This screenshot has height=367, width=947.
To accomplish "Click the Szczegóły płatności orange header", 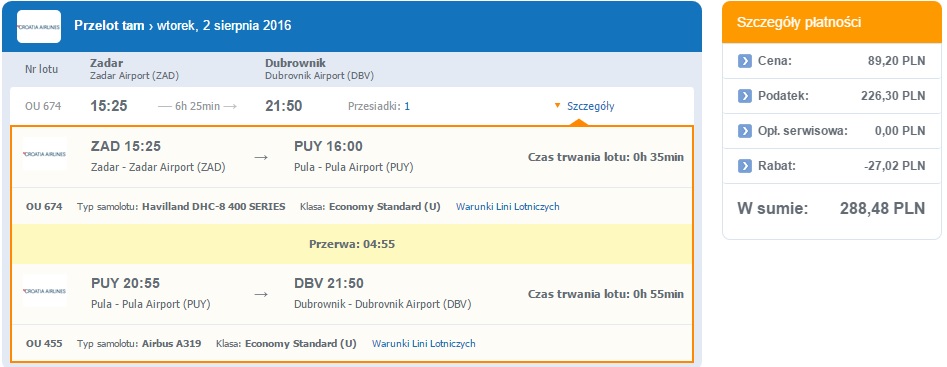I will point(832,22).
